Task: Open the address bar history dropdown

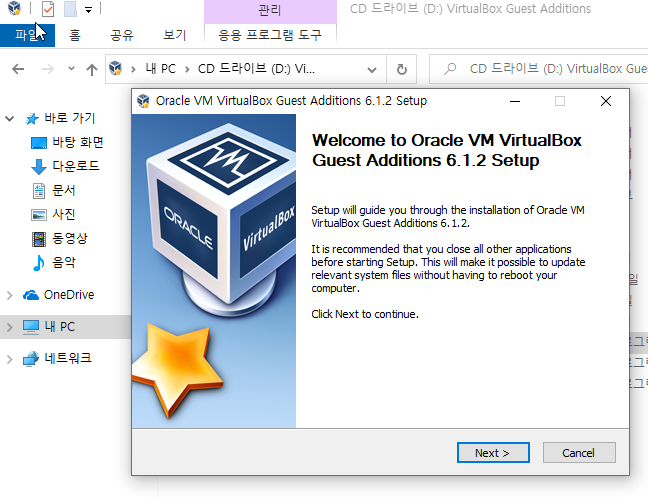Action: (372, 70)
